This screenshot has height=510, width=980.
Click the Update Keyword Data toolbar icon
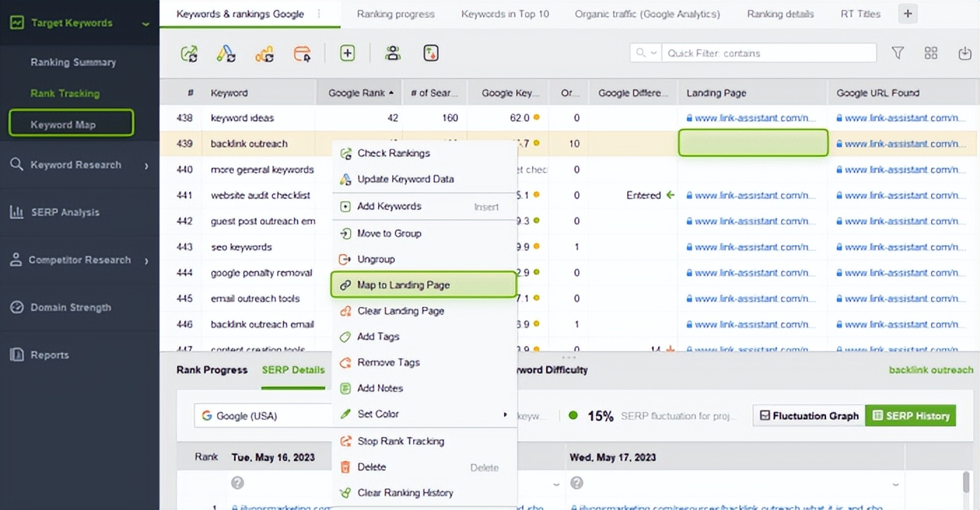point(225,53)
